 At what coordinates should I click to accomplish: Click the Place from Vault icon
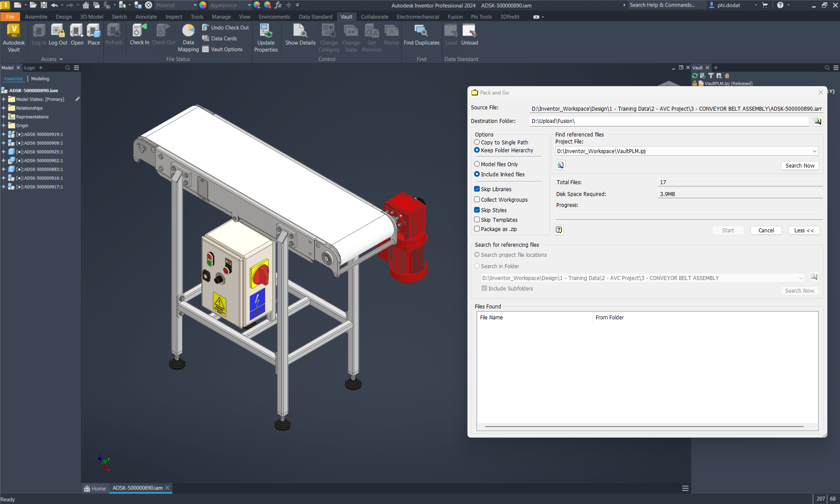click(94, 35)
